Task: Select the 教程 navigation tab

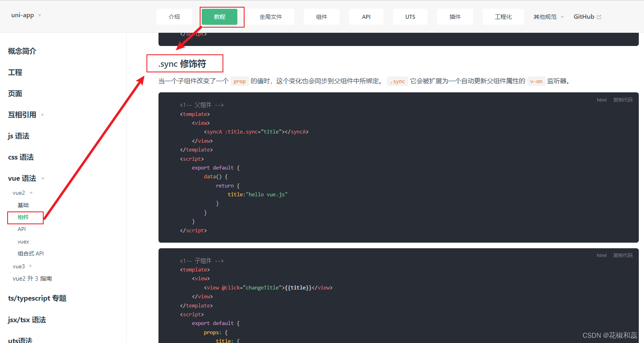Action: click(x=220, y=17)
